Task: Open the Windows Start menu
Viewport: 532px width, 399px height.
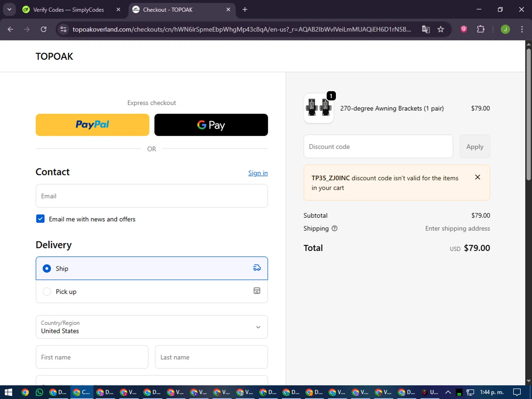Action: point(8,392)
